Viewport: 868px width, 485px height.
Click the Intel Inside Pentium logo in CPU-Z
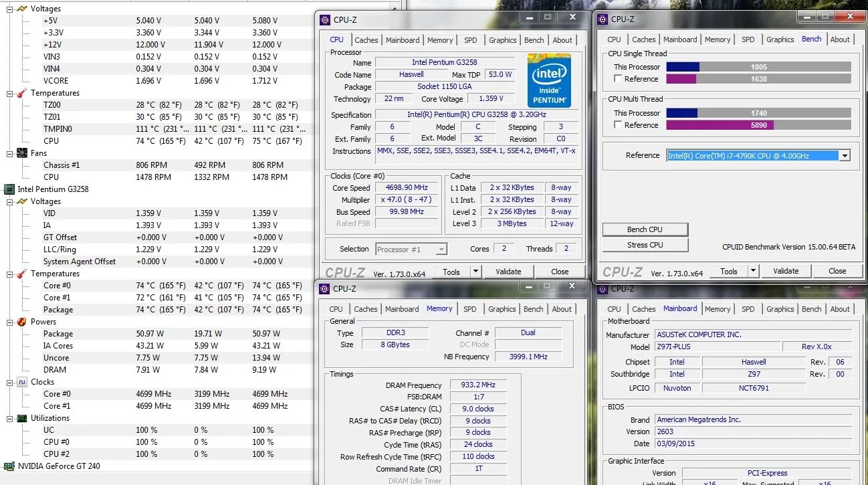(x=549, y=80)
